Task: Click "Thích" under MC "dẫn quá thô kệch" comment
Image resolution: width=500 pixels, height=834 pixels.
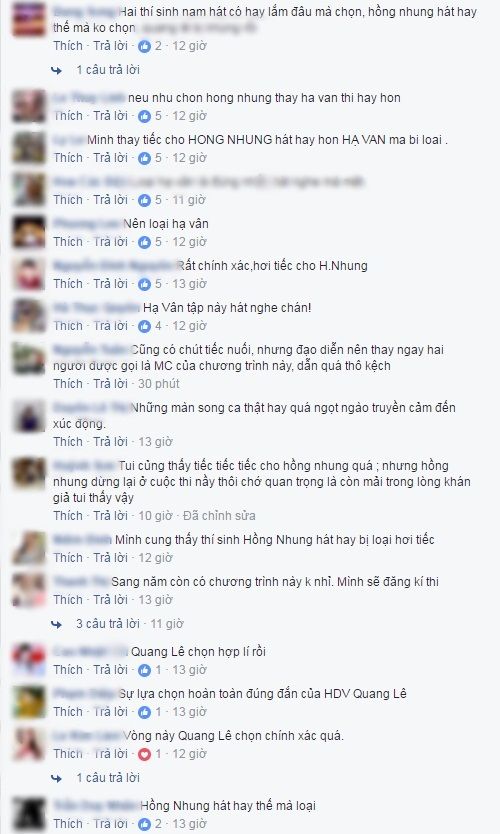Action: point(68,383)
